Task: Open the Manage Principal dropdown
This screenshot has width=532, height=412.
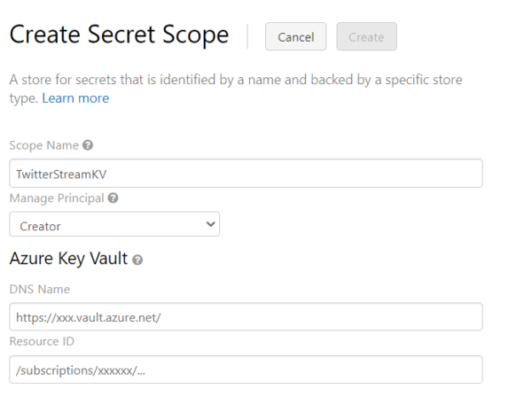Action: pyautogui.click(x=114, y=225)
